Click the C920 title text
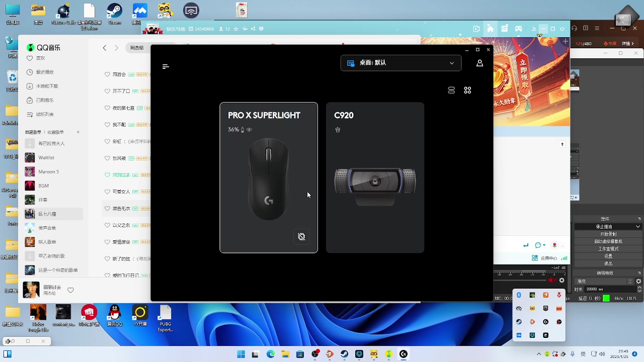644x362 pixels. 344,115
